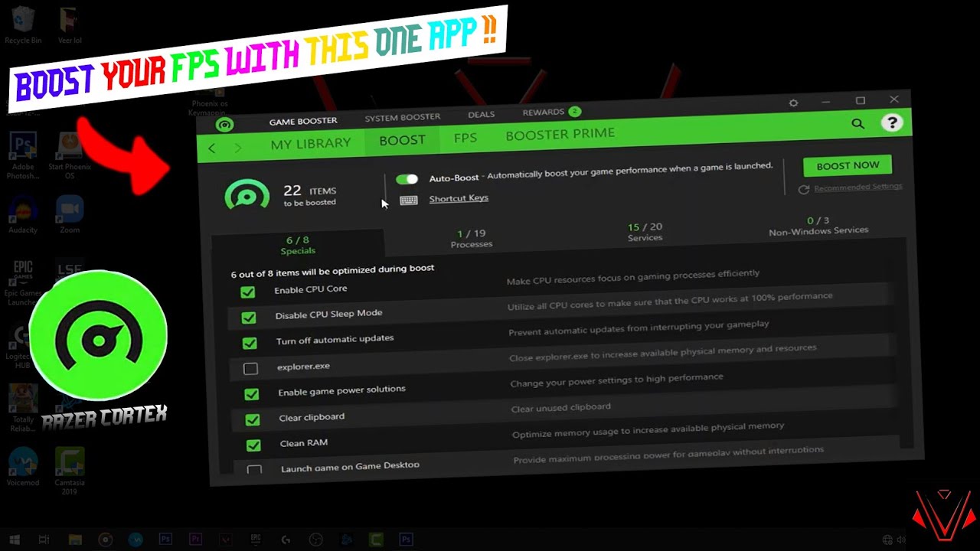Click the '22 ITEMS to be boosted' text
The height and width of the screenshot is (551, 980).
pos(310,195)
